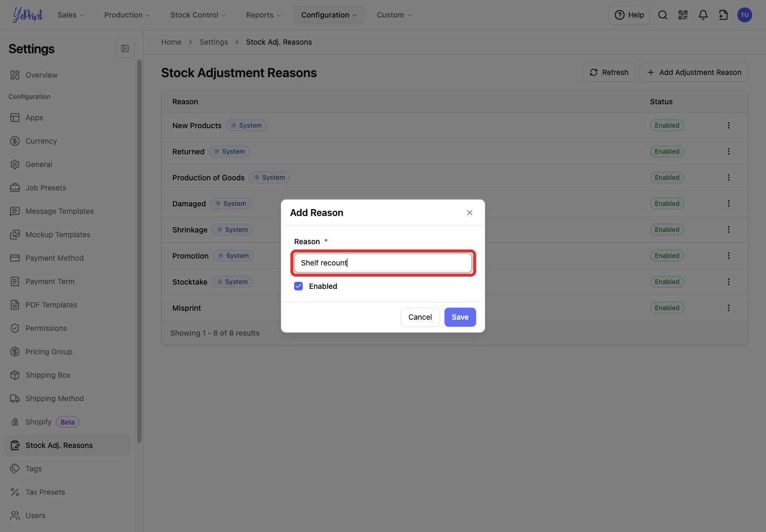Screen dimensions: 766x532
Task: Click the sidebar scrollbar
Action: (x=139, y=251)
